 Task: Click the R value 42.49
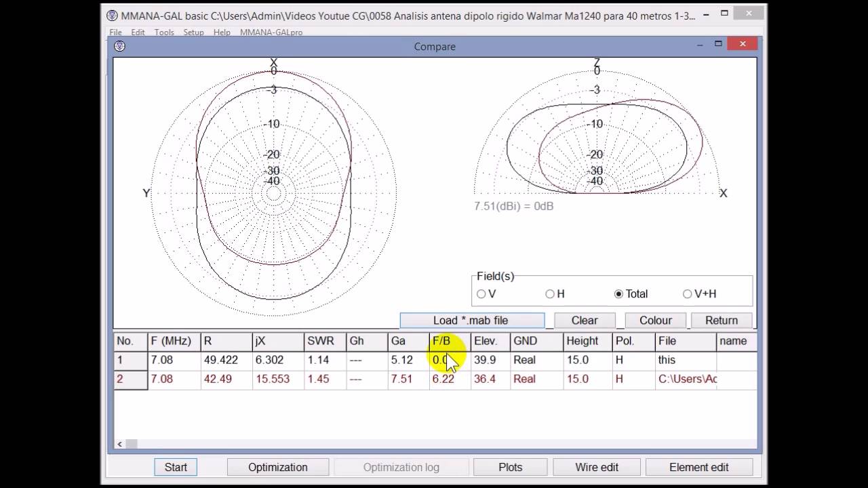pos(218,379)
